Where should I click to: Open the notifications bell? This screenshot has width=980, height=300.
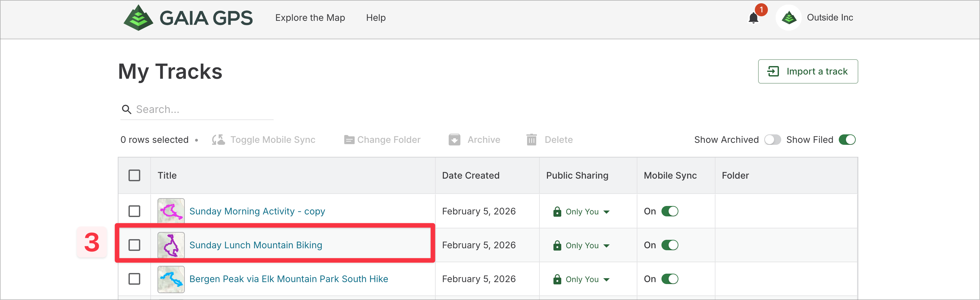pyautogui.click(x=753, y=18)
